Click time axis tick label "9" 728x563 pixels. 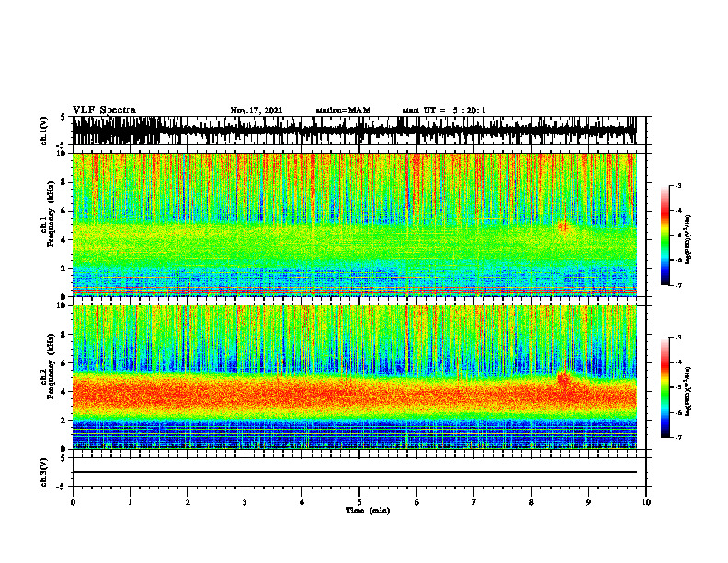(x=588, y=502)
